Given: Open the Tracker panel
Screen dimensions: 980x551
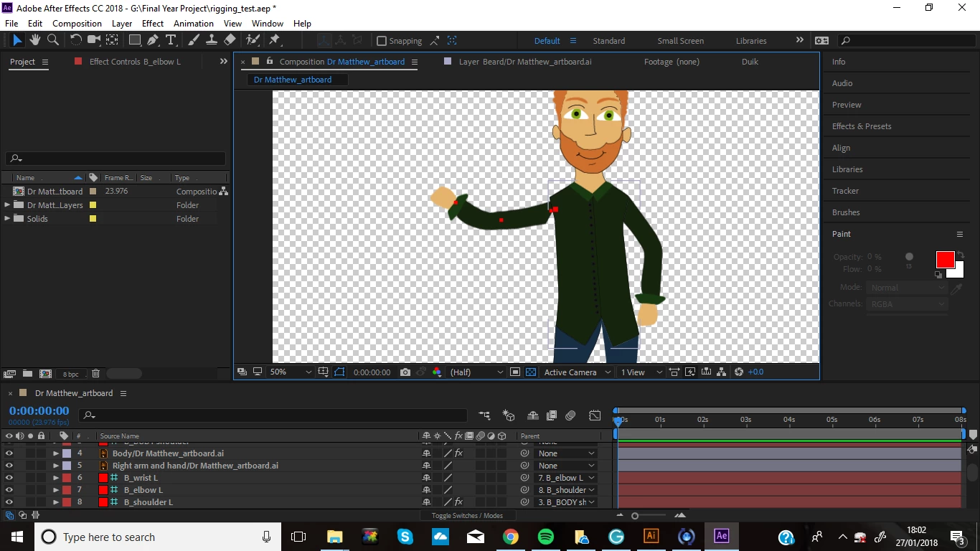Looking at the screenshot, I should (845, 191).
